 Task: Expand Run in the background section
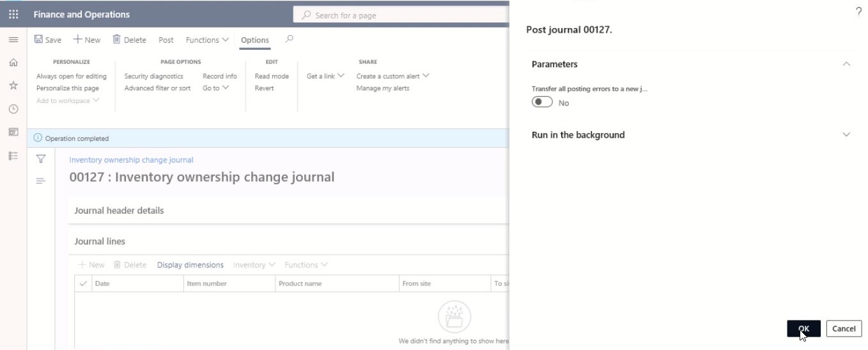tap(846, 135)
